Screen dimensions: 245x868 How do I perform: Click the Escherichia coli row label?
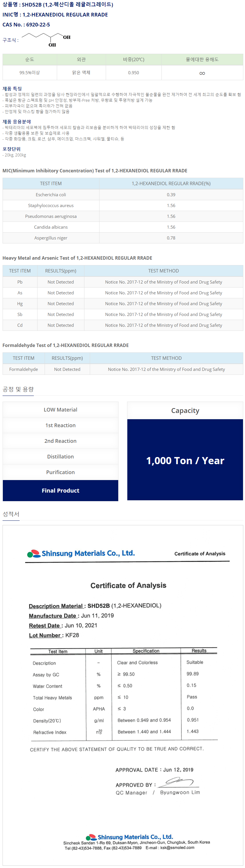[x=51, y=195]
